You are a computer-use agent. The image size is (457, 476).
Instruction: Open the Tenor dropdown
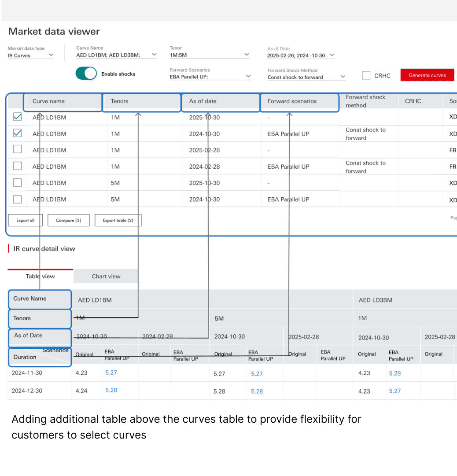point(210,55)
